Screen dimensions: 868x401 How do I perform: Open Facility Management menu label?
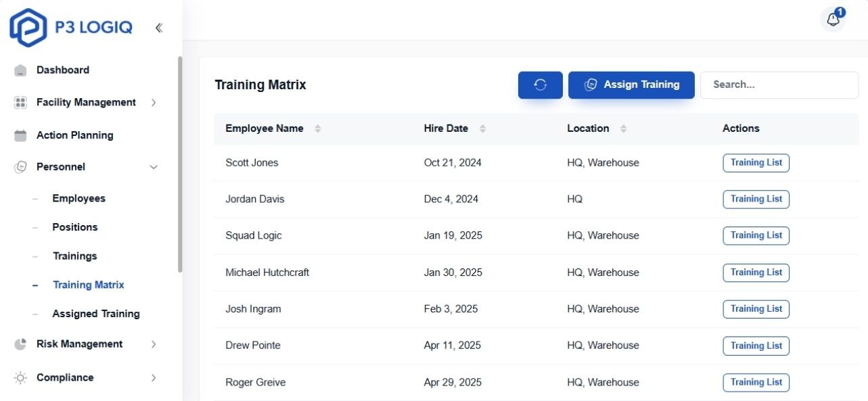click(x=86, y=103)
